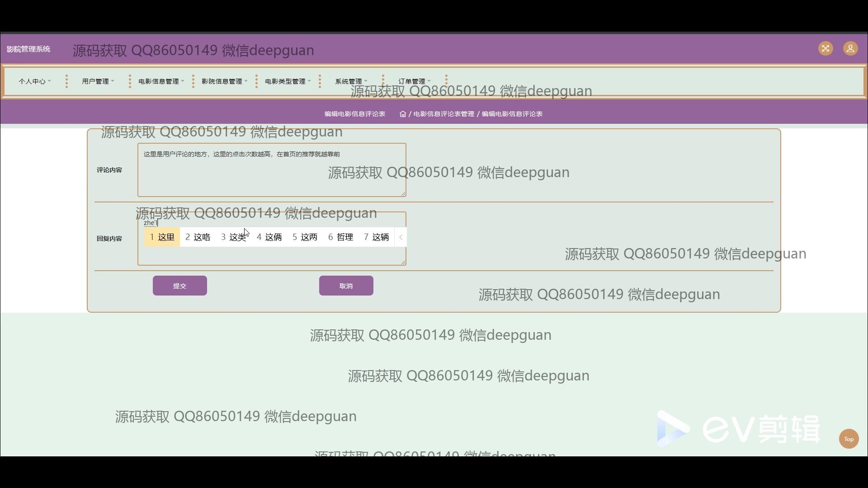Click the 取消 cancel button
This screenshot has height=488, width=868.
[x=346, y=286]
